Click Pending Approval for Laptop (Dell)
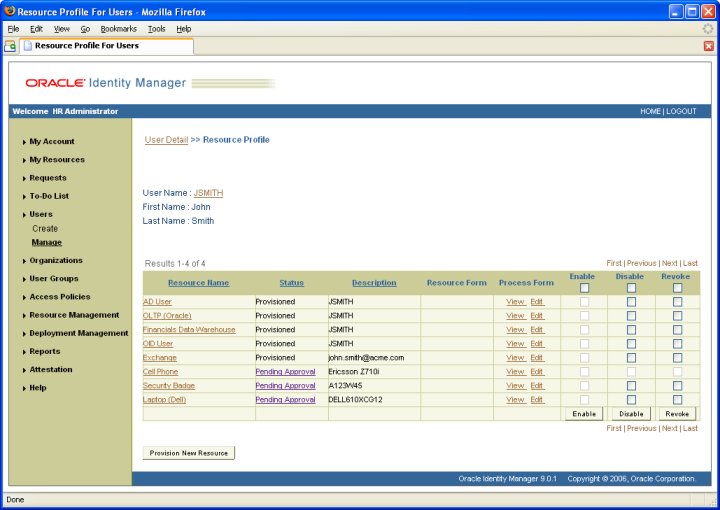The image size is (720, 510). pos(285,400)
